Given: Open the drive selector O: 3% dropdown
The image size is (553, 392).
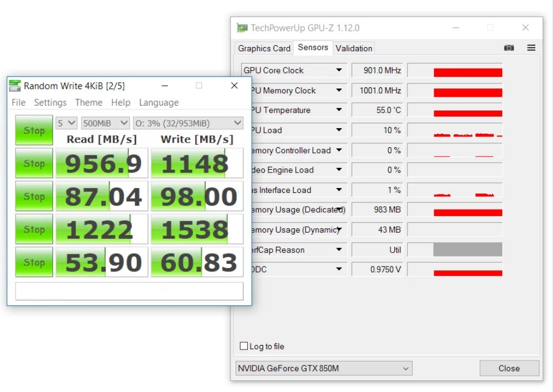Looking at the screenshot, I should 188,123.
